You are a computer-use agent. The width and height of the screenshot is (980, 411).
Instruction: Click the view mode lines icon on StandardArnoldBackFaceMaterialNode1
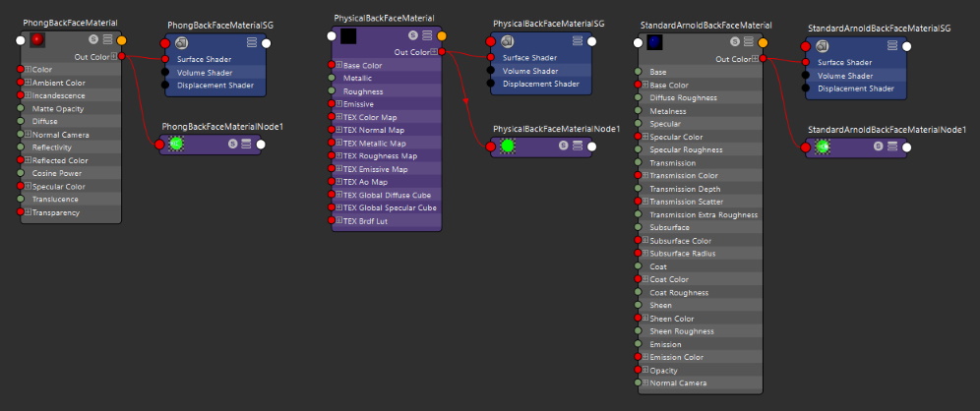[892, 147]
